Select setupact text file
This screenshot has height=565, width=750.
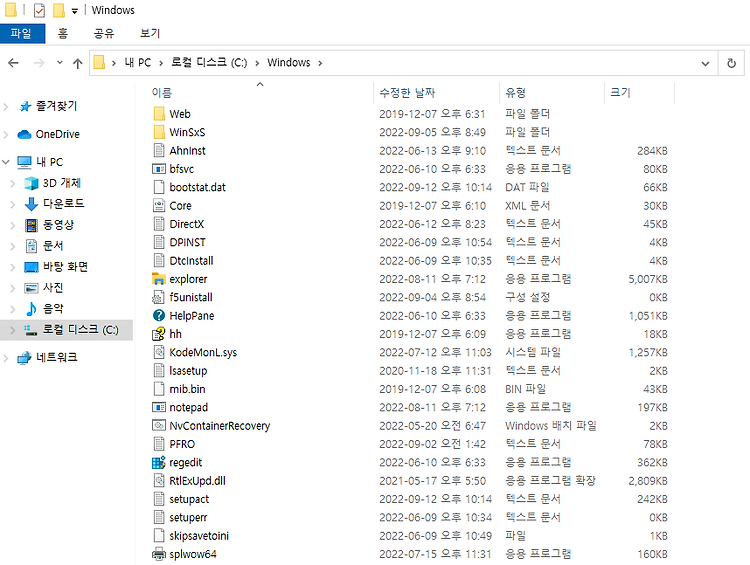coord(189,499)
